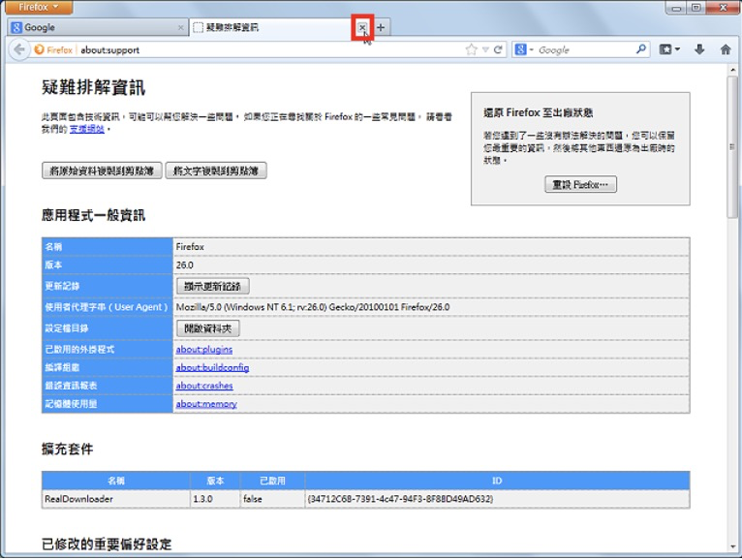
Task: Click the Firefox site identity icon
Action: coord(52,49)
